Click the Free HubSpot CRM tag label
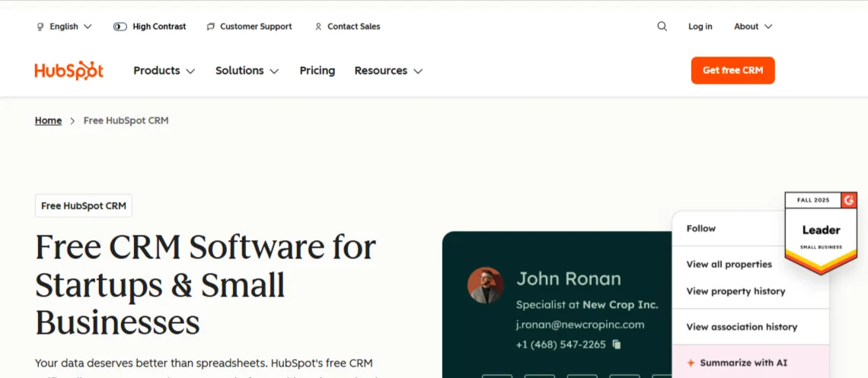This screenshot has height=378, width=868. point(84,206)
